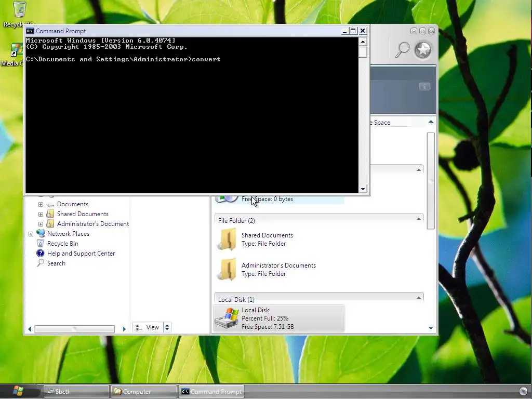Select the Local Disk drive icon
Viewport: 532px width, 399px height.
coord(227,318)
